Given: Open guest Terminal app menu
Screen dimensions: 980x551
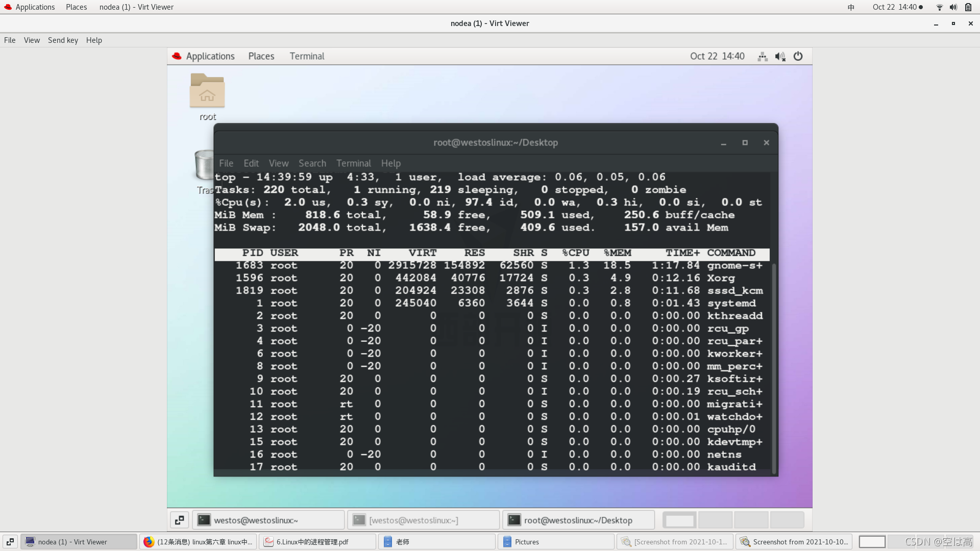Looking at the screenshot, I should coord(307,56).
